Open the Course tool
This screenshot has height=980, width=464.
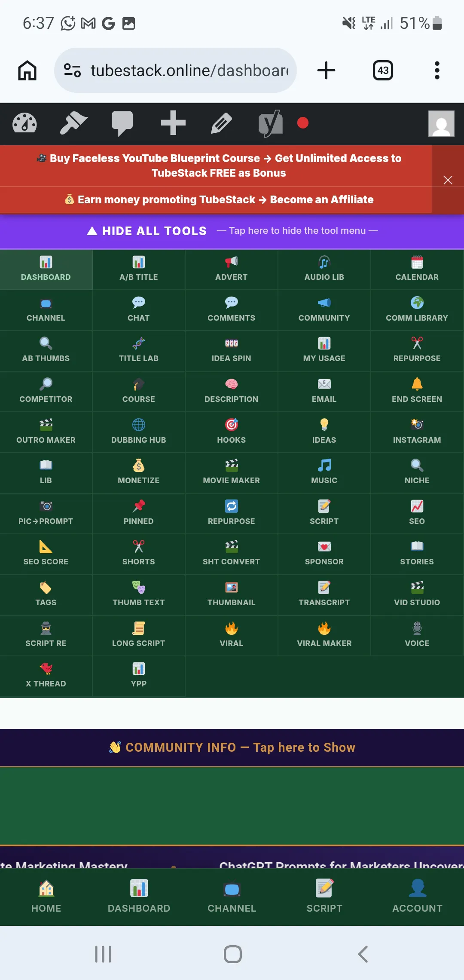[x=139, y=392]
